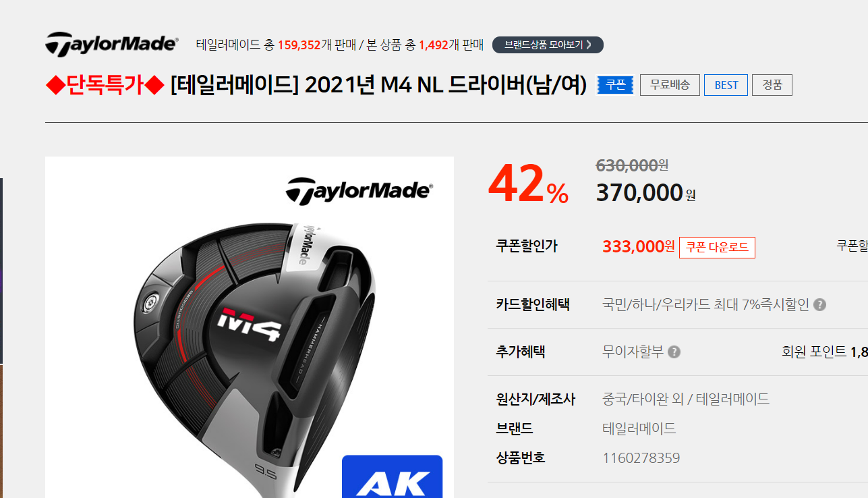Click the product number 1160278359

tap(641, 458)
